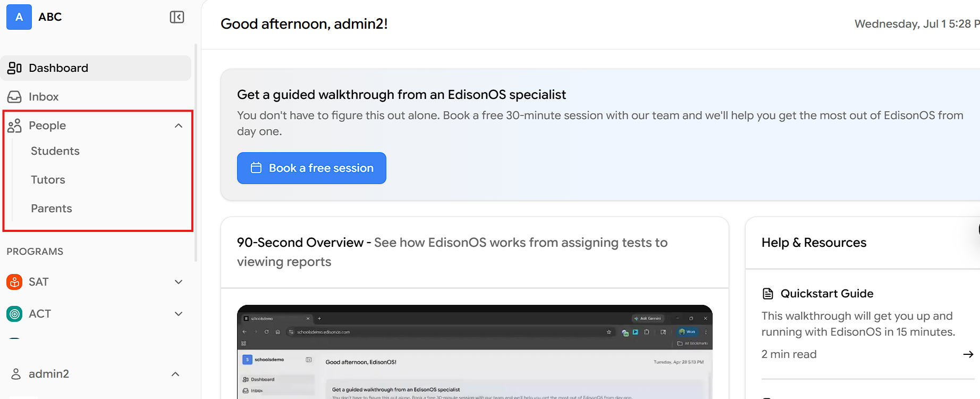Open the Parents page
The width and height of the screenshot is (980, 399).
click(x=52, y=209)
